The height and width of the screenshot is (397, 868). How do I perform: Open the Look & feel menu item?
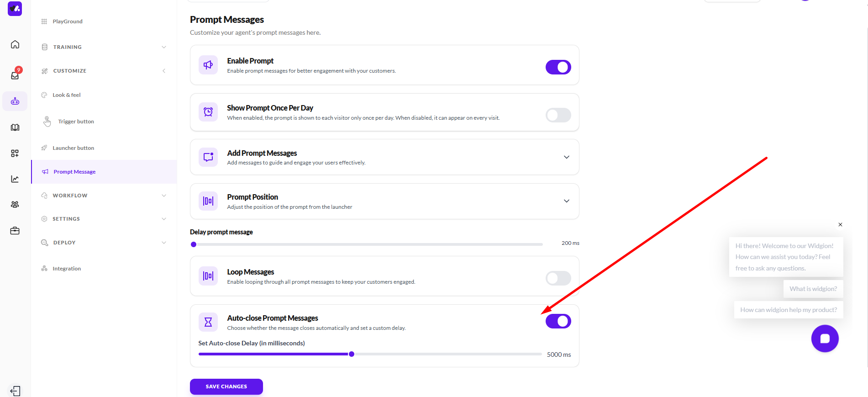[x=67, y=95]
